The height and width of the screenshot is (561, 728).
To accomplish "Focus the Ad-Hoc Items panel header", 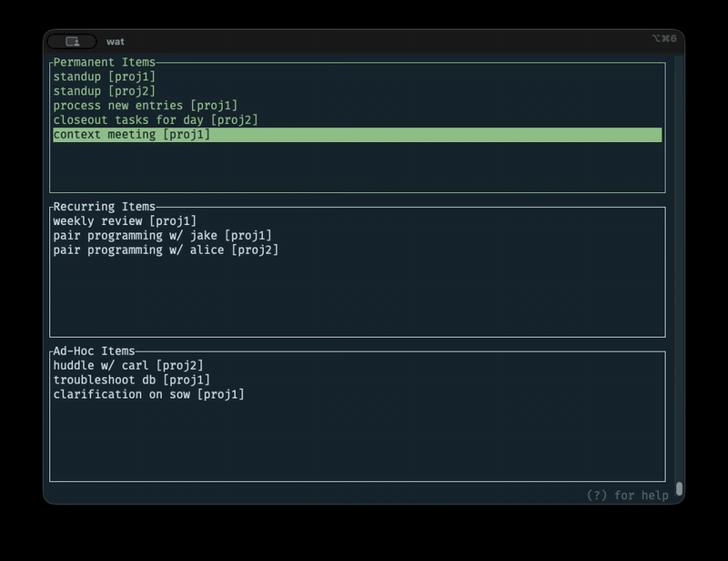I will pyautogui.click(x=94, y=351).
